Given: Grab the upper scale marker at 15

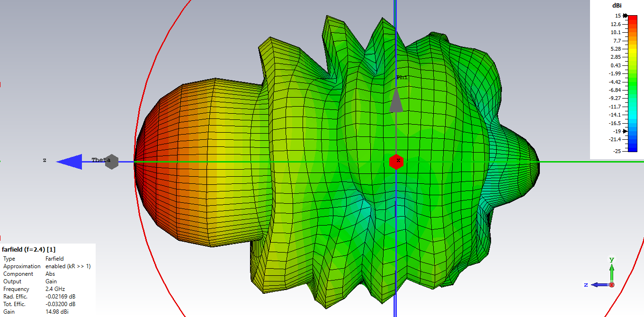Looking at the screenshot, I should tap(625, 16).
